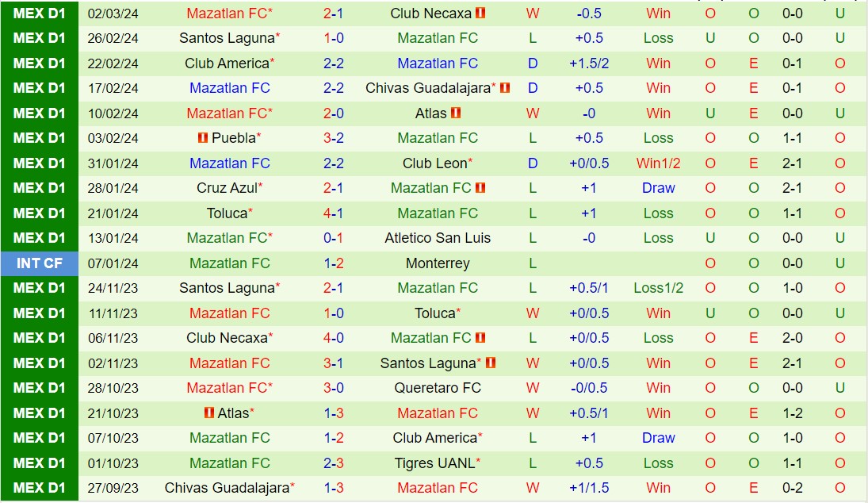Open Atletico San Luis team link
Image resolution: width=868 pixels, height=503 pixels.
tap(438, 238)
